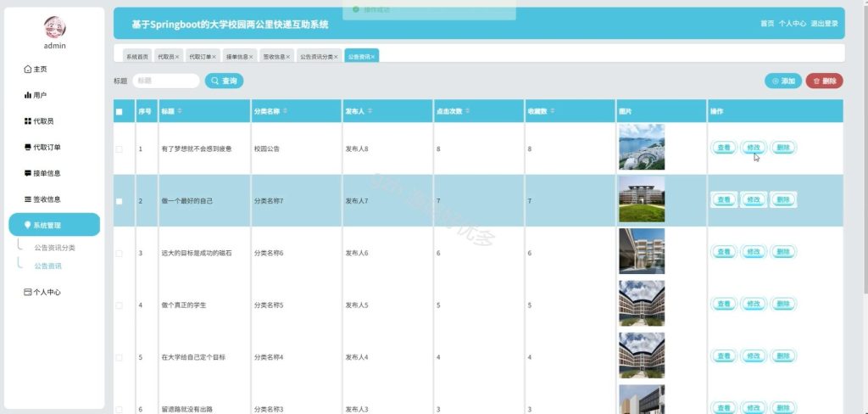Open 接单信息 sidebar icon
Screen dimensions: 868x414
click(28, 173)
